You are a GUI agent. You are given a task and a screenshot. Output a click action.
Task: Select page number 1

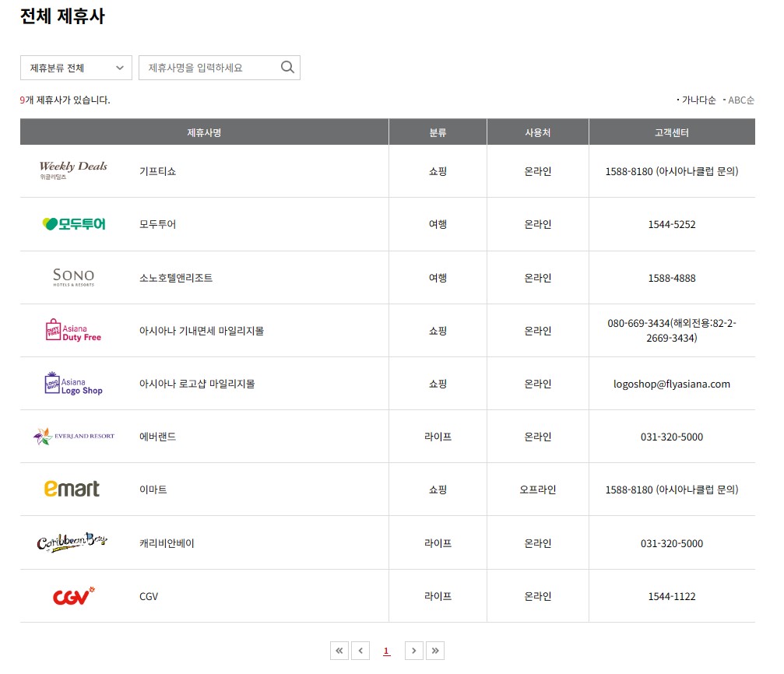pos(386,651)
